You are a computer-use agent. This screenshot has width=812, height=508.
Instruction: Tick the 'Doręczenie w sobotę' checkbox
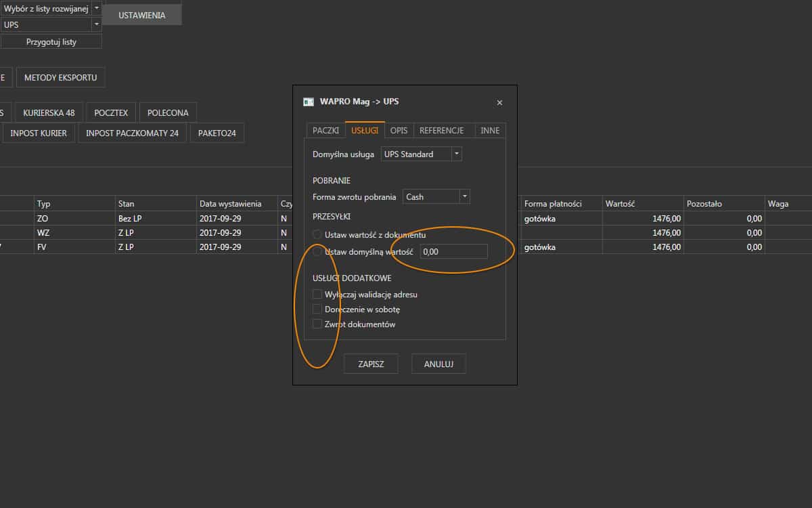point(317,310)
